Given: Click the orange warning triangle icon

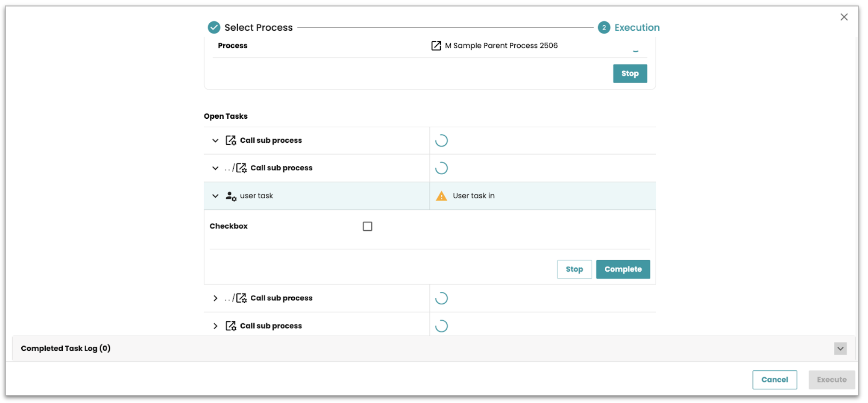Looking at the screenshot, I should tap(441, 196).
